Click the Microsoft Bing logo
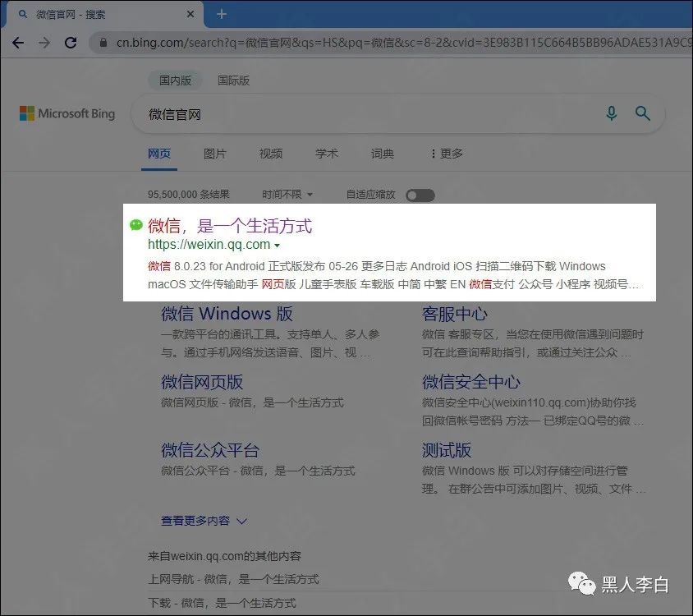693x616 pixels. 67,113
